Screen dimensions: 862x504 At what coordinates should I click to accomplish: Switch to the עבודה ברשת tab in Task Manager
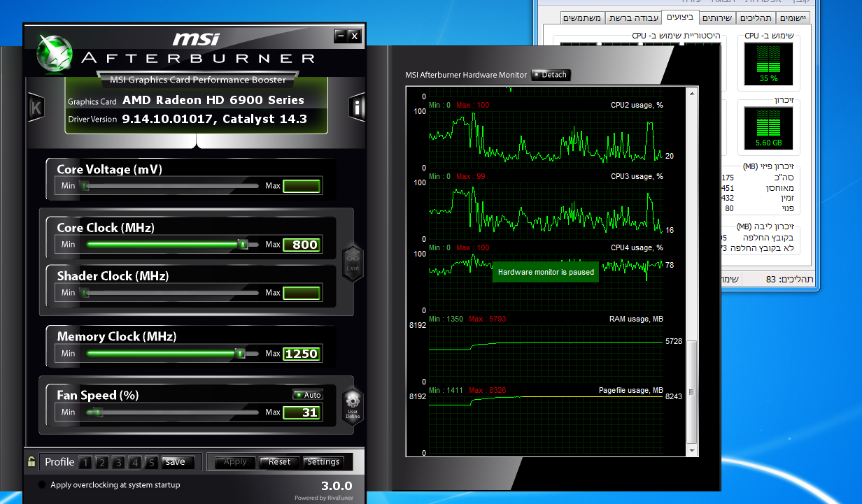point(633,18)
